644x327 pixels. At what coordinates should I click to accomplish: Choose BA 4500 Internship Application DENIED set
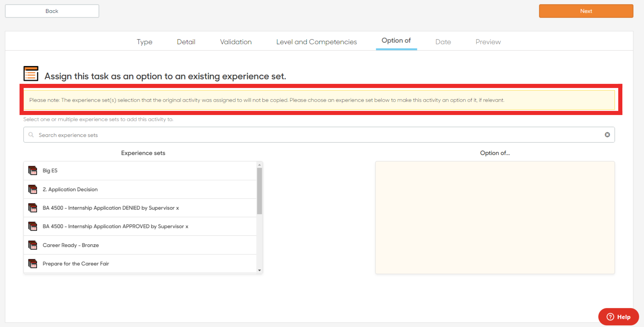140,208
